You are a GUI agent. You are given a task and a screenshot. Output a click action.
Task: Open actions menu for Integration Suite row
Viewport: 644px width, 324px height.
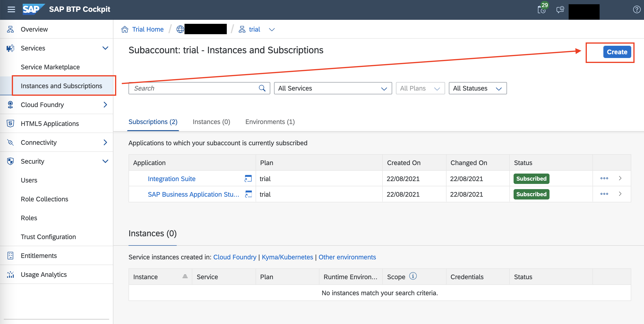click(604, 178)
